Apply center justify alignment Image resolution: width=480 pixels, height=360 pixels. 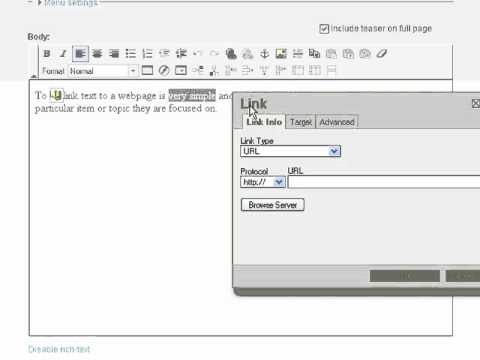point(97,54)
